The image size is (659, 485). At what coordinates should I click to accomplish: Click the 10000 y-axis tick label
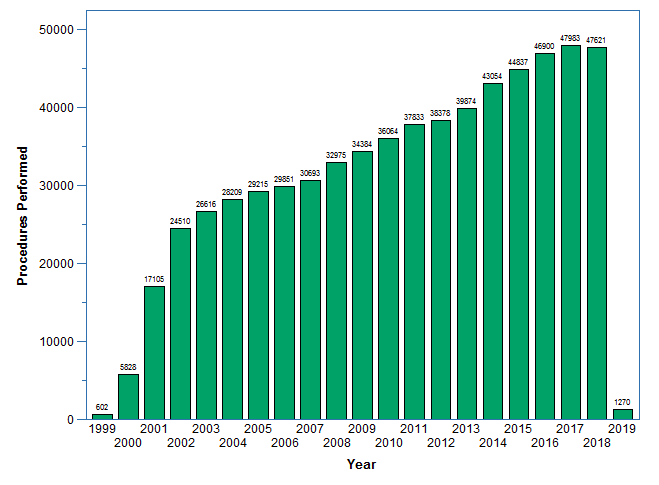click(x=55, y=342)
